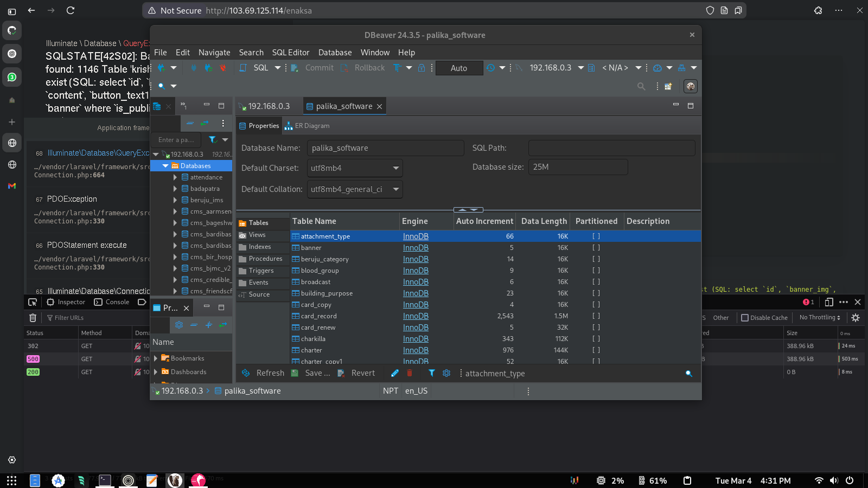Enable the Disable Cache checkbox
This screenshot has width=868, height=488.
(x=745, y=318)
